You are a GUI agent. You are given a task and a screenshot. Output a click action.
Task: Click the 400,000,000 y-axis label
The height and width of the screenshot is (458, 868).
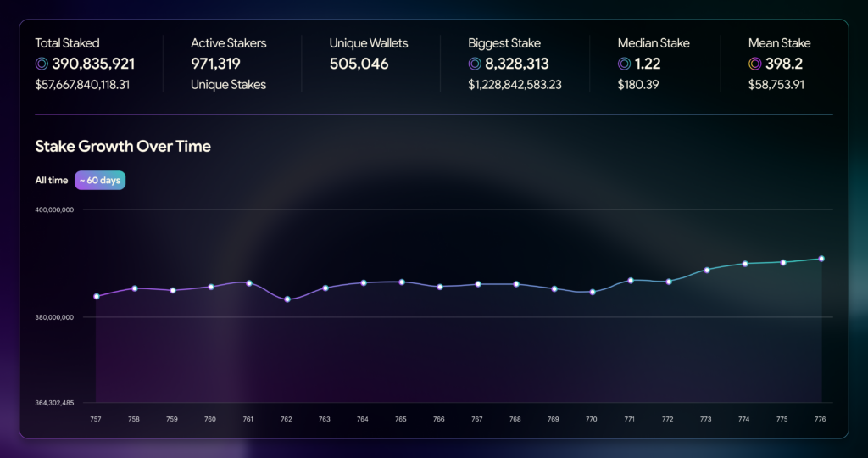click(54, 209)
